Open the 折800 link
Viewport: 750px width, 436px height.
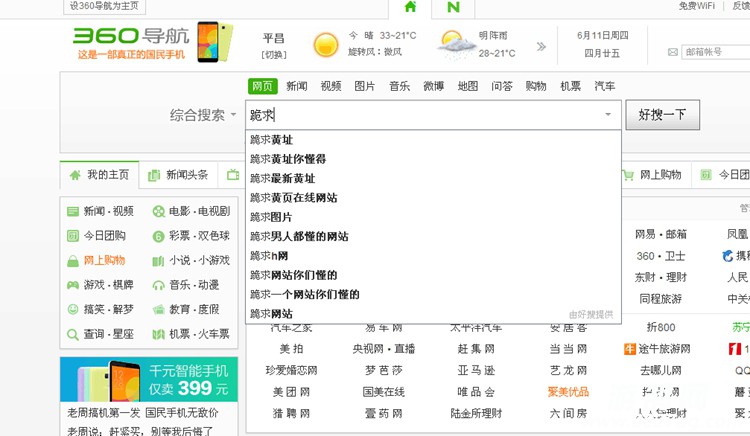pos(661,327)
